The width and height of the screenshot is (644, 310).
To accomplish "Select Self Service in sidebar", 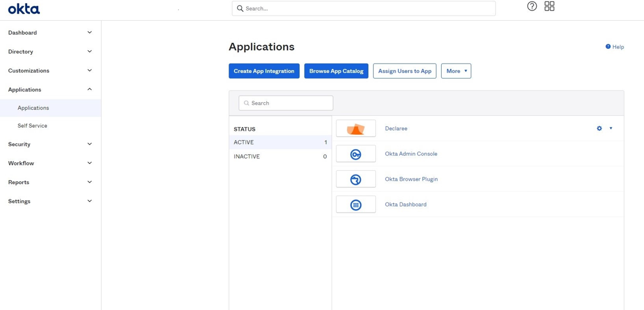I will click(x=32, y=126).
